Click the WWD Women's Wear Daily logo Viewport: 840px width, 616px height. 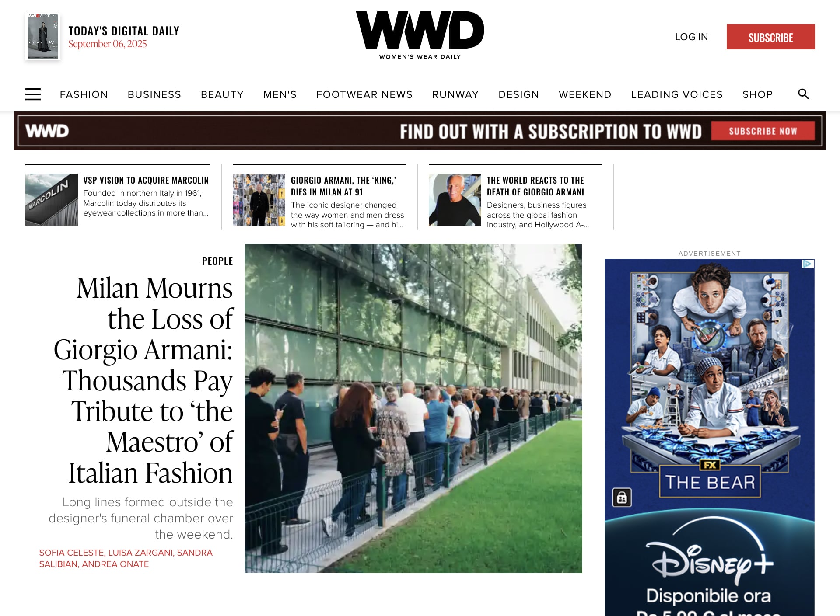coord(420,35)
